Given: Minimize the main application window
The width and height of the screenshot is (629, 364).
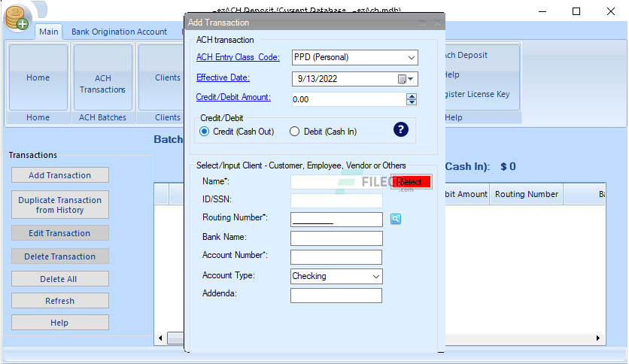Looking at the screenshot, I should click(x=542, y=11).
